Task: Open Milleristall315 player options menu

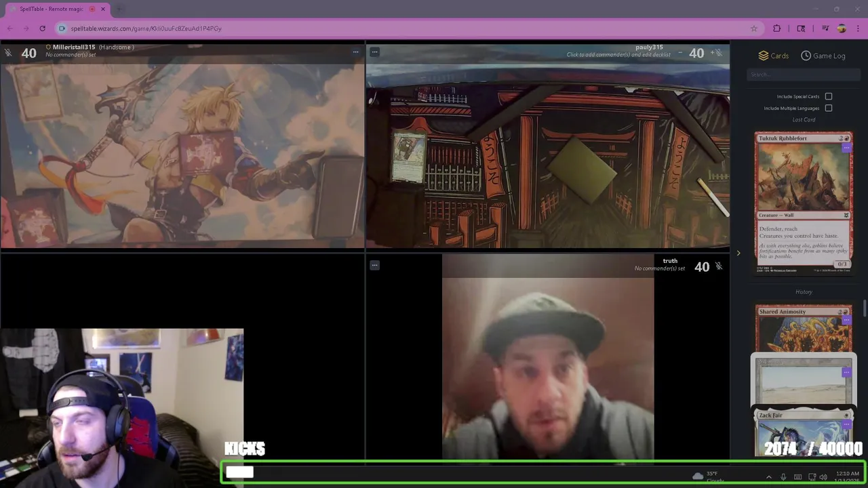Action: [355, 52]
